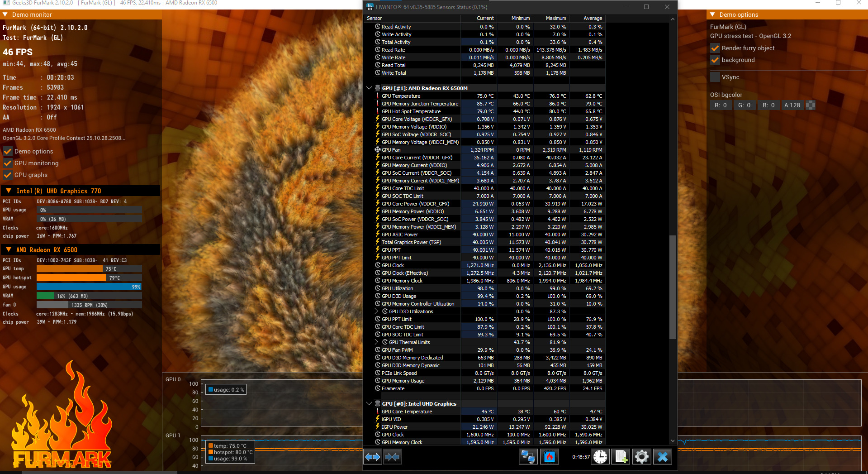This screenshot has height=474, width=868.
Task: Click the GPU usage 99% bar in FurMark
Action: pos(89,287)
